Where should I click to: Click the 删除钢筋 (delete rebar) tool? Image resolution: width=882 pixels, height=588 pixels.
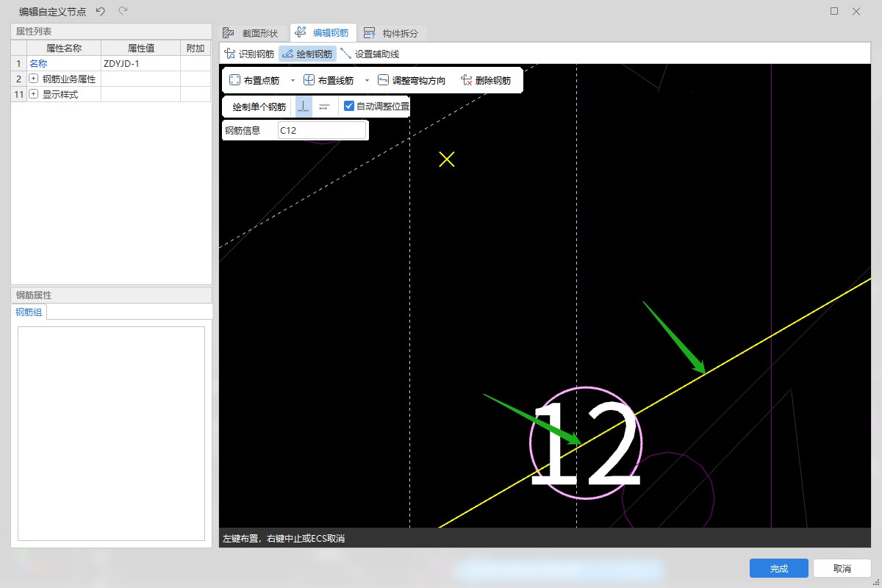(486, 80)
